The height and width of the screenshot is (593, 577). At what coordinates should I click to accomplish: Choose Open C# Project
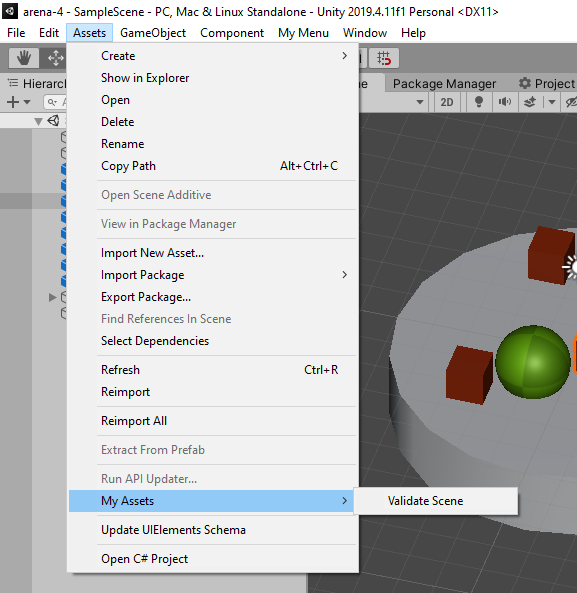tap(213, 559)
